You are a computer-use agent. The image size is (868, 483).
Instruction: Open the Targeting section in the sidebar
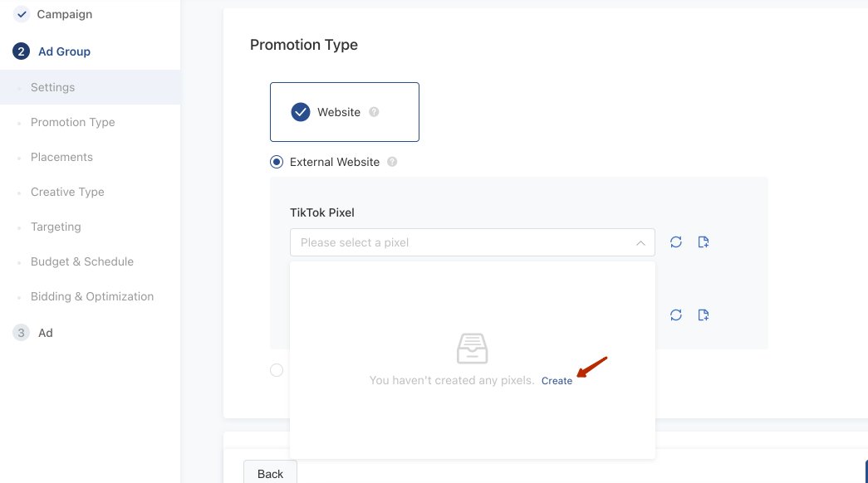56,227
